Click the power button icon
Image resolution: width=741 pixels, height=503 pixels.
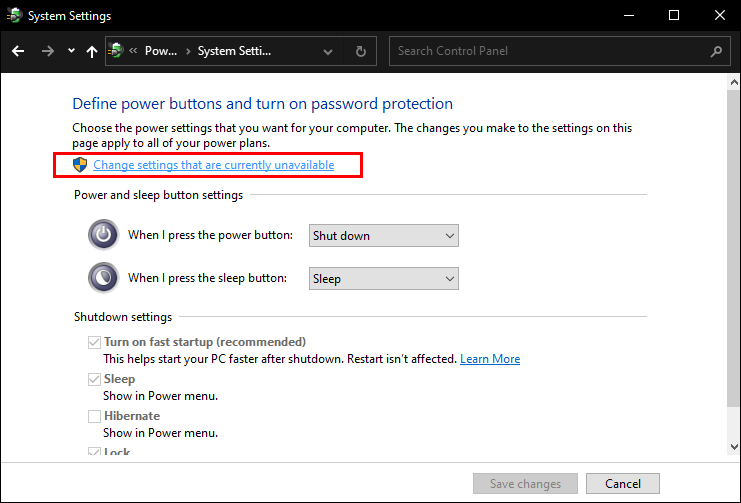tap(103, 235)
